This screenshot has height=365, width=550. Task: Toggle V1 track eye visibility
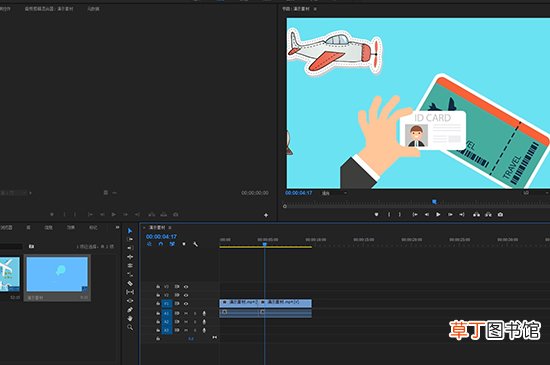pyautogui.click(x=186, y=304)
